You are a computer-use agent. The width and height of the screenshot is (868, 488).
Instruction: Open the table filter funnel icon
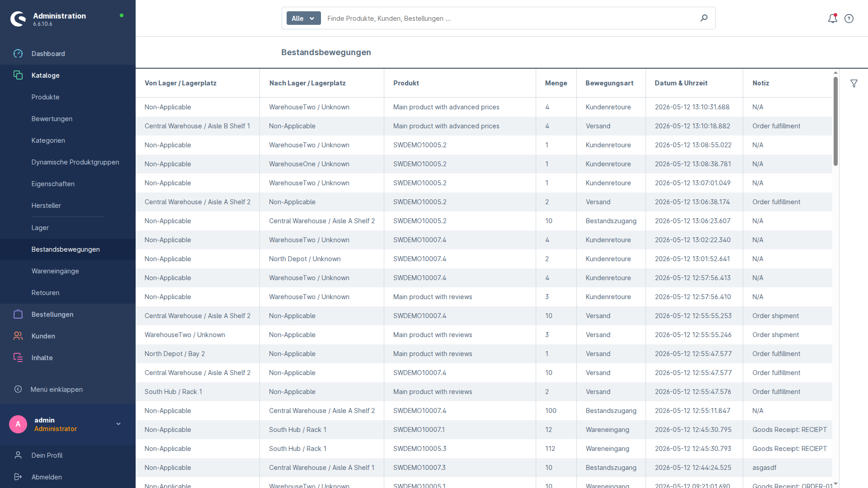click(x=854, y=84)
